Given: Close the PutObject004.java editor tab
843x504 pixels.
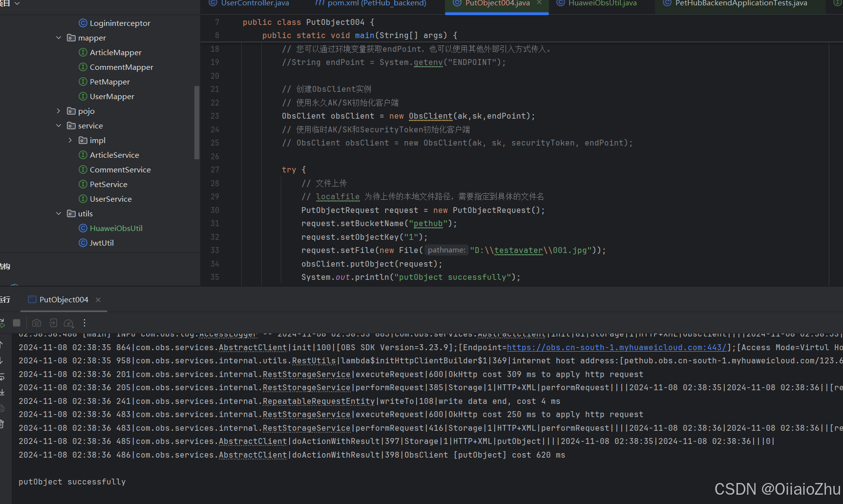Looking at the screenshot, I should (x=539, y=3).
